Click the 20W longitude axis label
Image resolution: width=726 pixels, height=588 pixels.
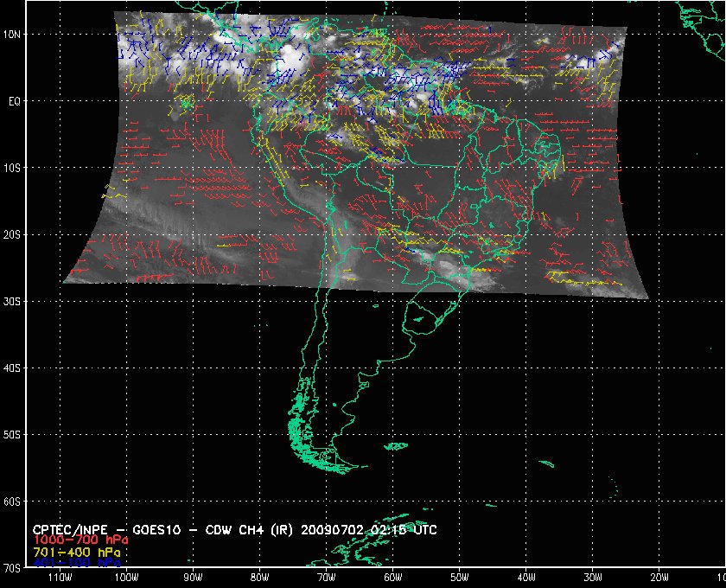click(659, 577)
